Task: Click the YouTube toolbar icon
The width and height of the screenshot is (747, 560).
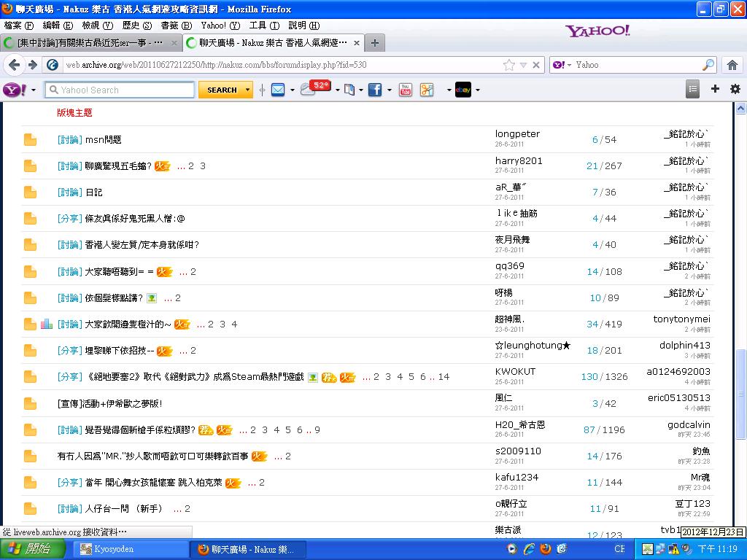Action: (405, 90)
